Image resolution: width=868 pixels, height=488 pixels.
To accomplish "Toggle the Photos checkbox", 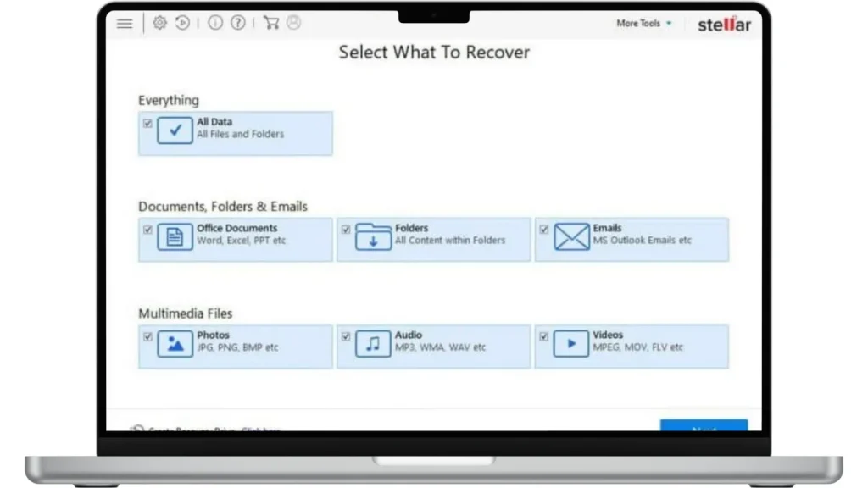I will point(147,337).
